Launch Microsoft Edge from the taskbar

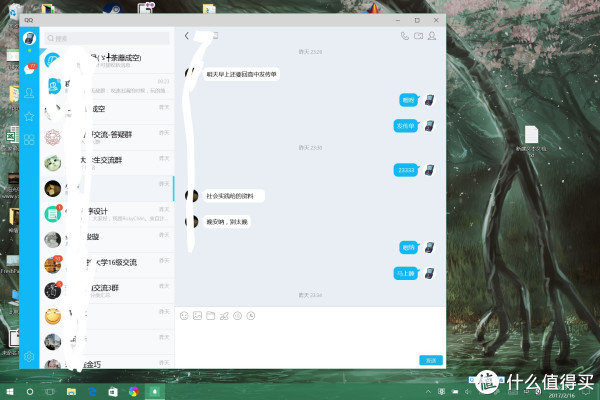click(x=92, y=392)
